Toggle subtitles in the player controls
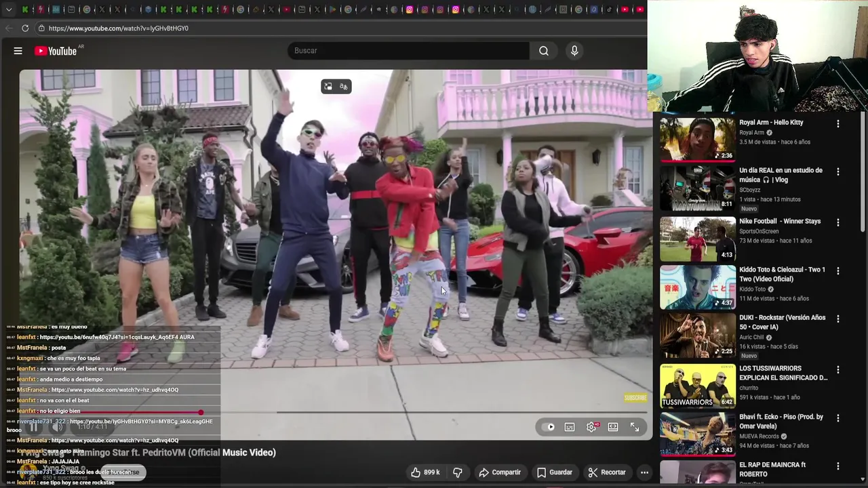 570,427
